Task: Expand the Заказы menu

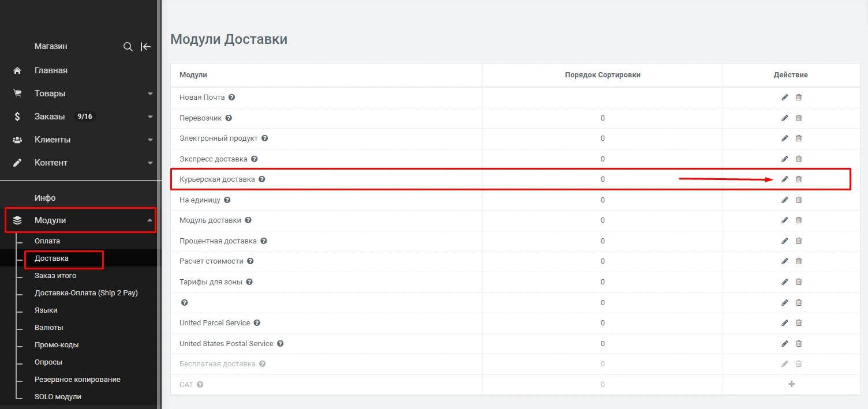Action: click(x=150, y=117)
